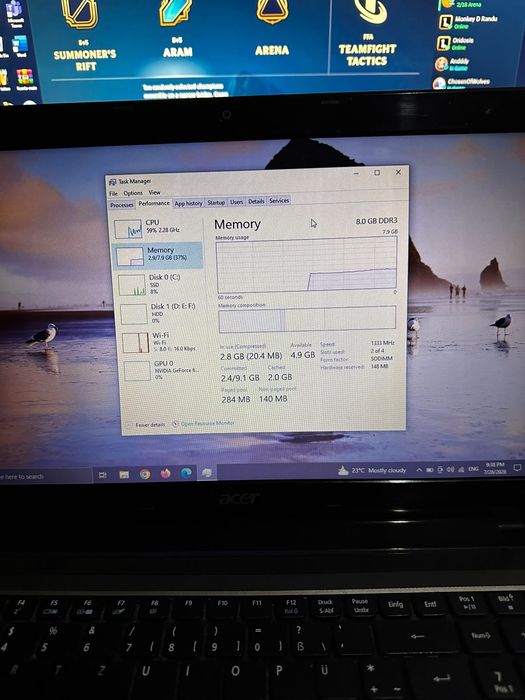
Task: Open Resource Monitor link
Action: pos(204,423)
